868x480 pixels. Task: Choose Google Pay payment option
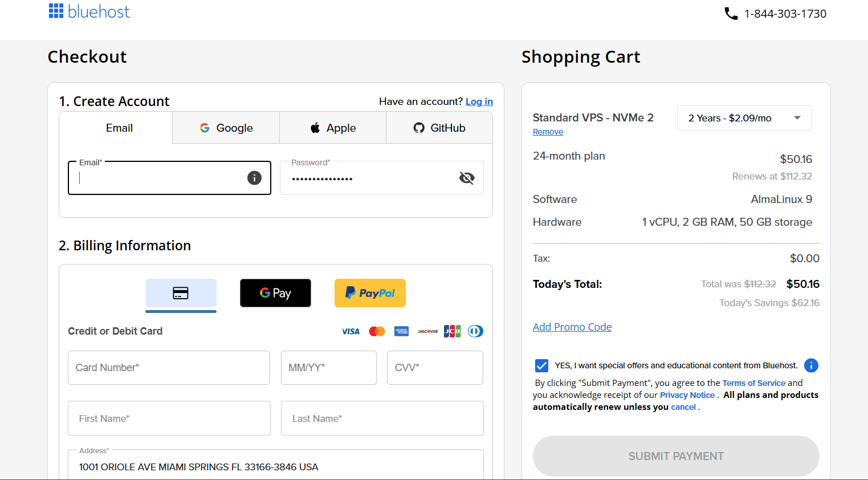coord(275,293)
